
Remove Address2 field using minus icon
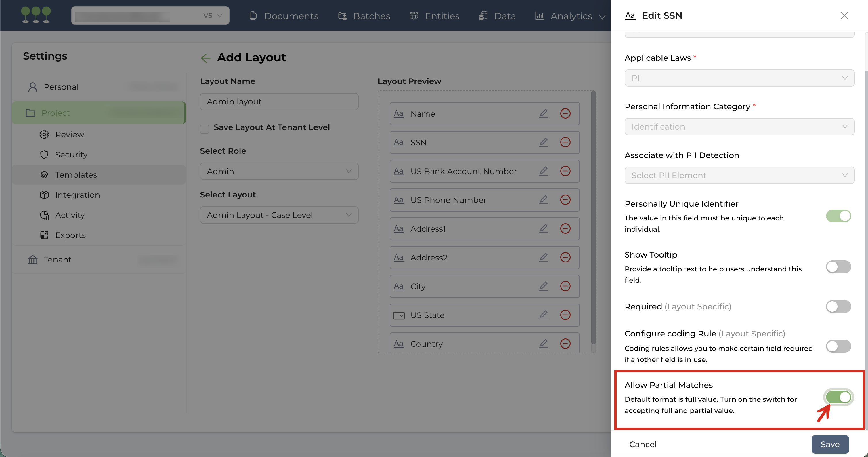565,257
